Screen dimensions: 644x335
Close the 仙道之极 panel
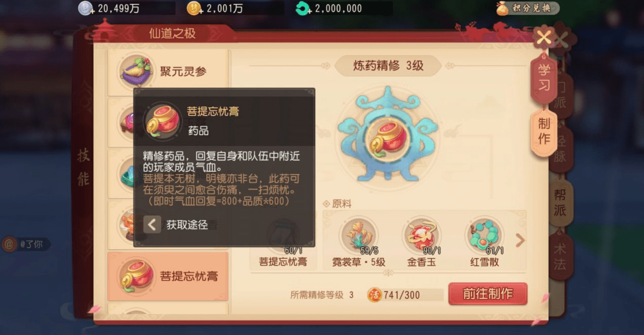tap(545, 38)
